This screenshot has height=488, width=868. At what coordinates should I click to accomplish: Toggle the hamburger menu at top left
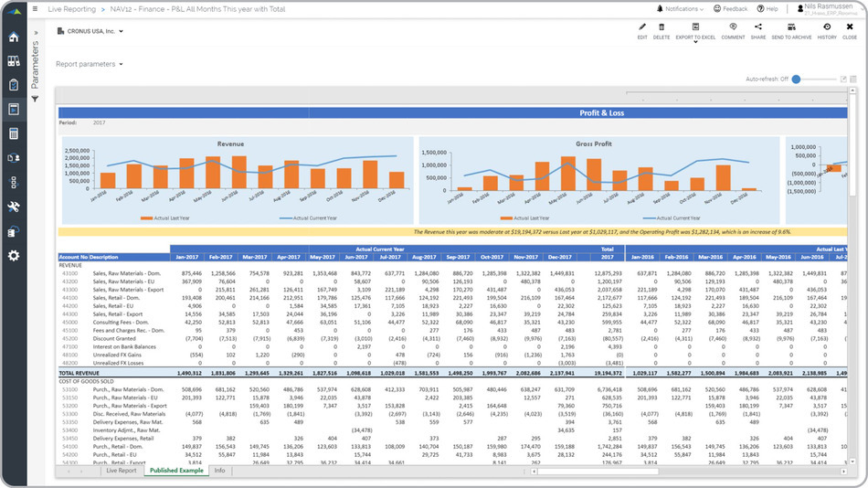36,8
